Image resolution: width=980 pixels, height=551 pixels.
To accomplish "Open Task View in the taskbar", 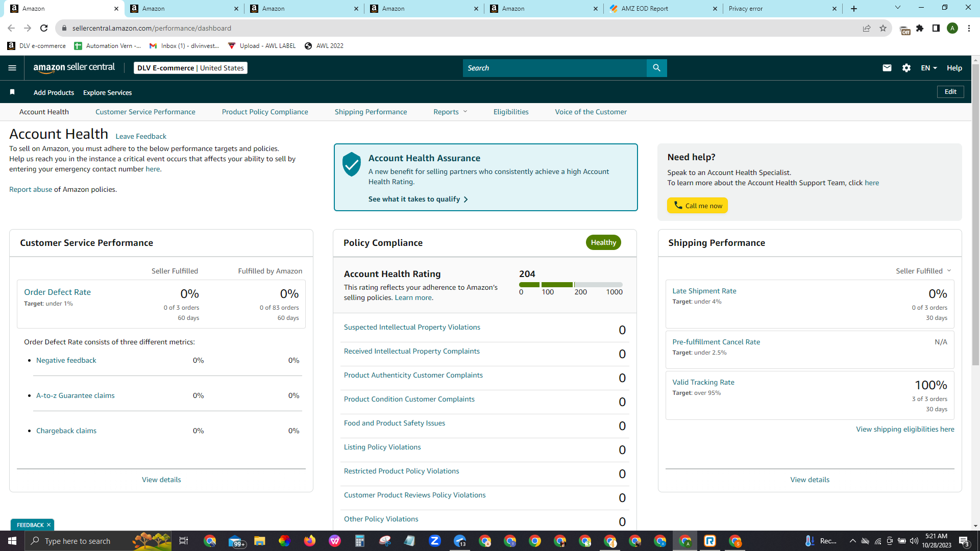I will tap(184, 541).
